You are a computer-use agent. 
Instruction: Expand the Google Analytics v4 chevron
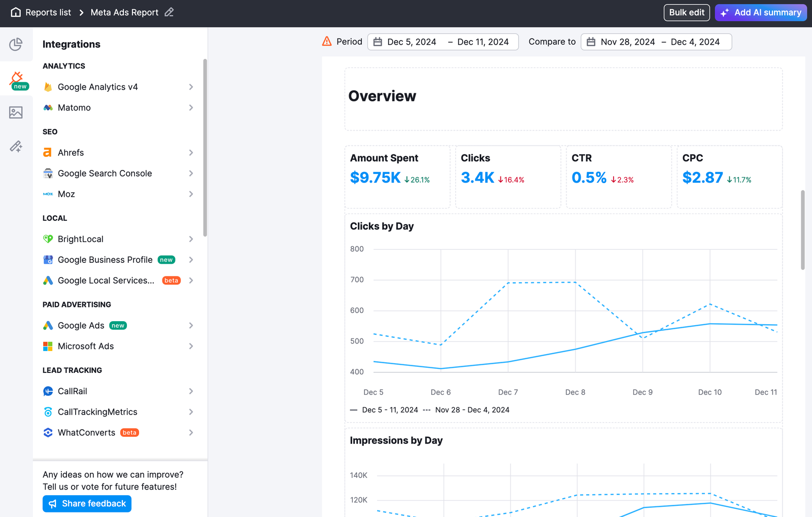point(191,87)
